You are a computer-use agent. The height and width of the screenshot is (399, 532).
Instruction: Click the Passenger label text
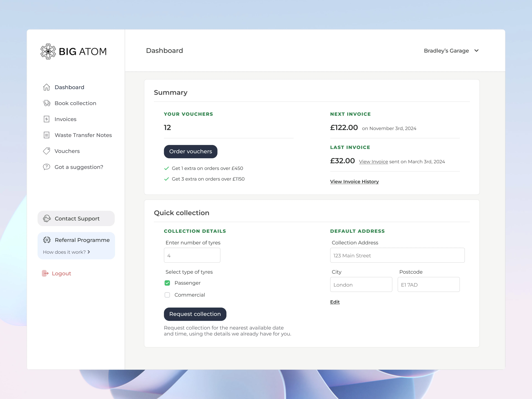[188, 283]
